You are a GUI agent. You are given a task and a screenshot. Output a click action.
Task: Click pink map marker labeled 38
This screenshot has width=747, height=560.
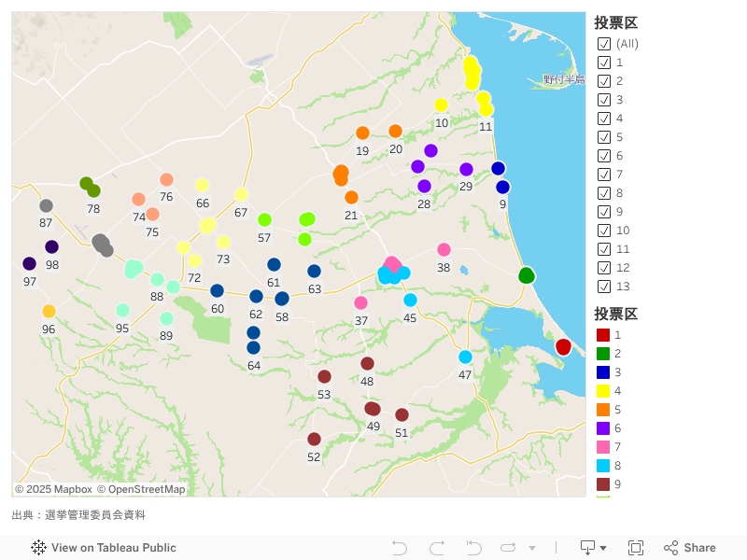tap(444, 249)
